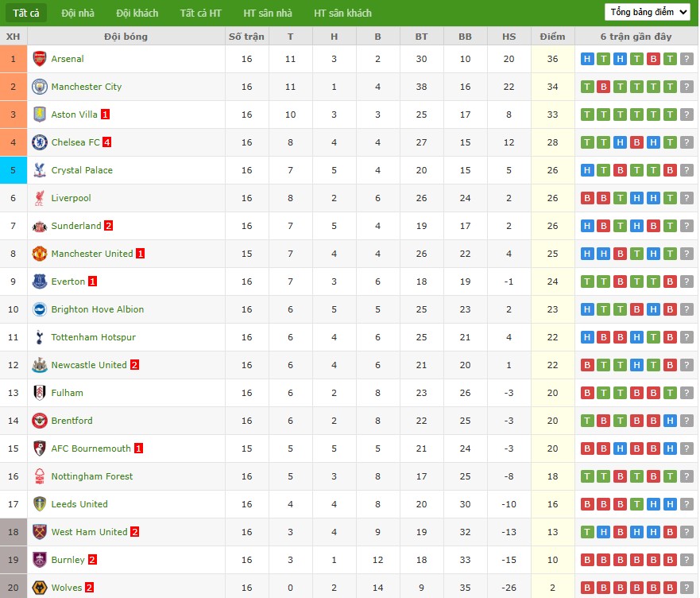
Task: Click the Manchester City crest icon
Action: click(x=39, y=87)
